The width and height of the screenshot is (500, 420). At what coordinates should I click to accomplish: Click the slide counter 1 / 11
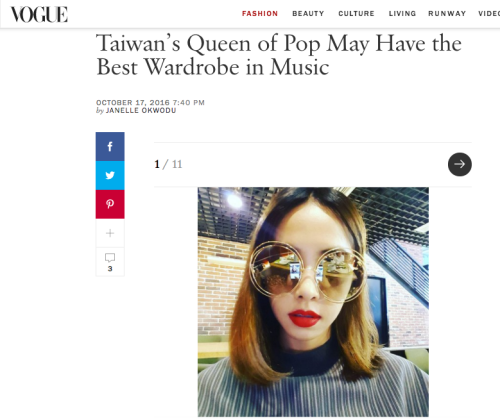[168, 164]
